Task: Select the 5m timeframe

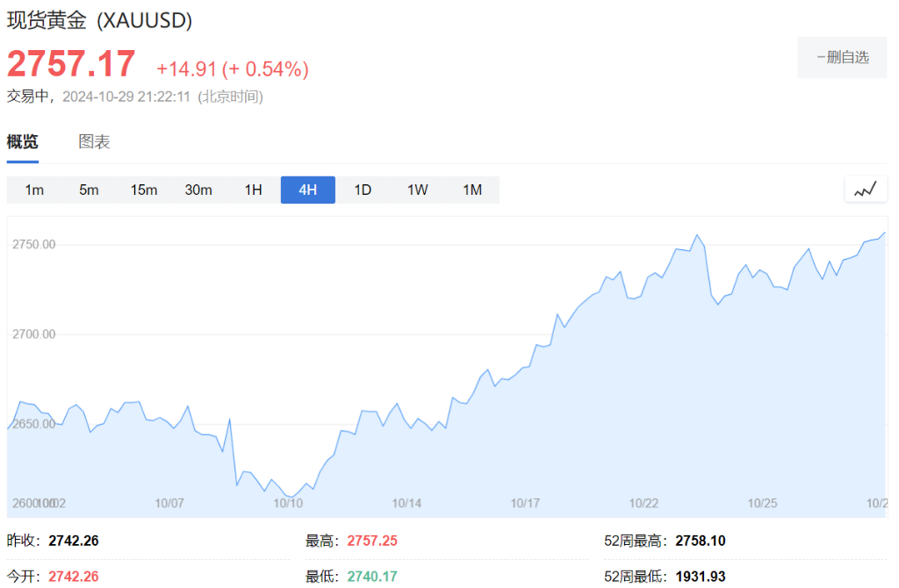Action: pos(89,190)
